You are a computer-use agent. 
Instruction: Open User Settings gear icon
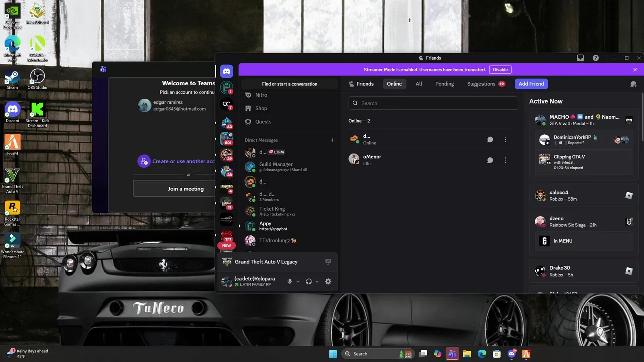[328, 282]
